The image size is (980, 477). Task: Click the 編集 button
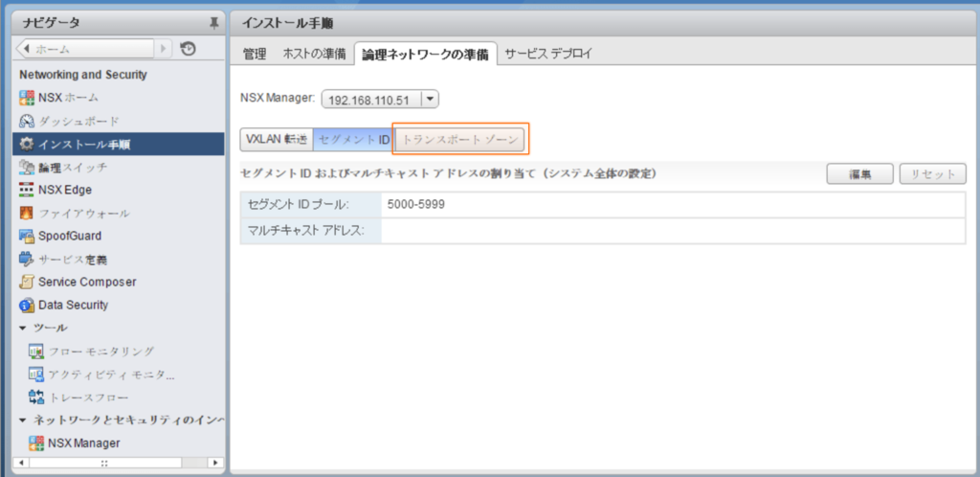(x=860, y=173)
